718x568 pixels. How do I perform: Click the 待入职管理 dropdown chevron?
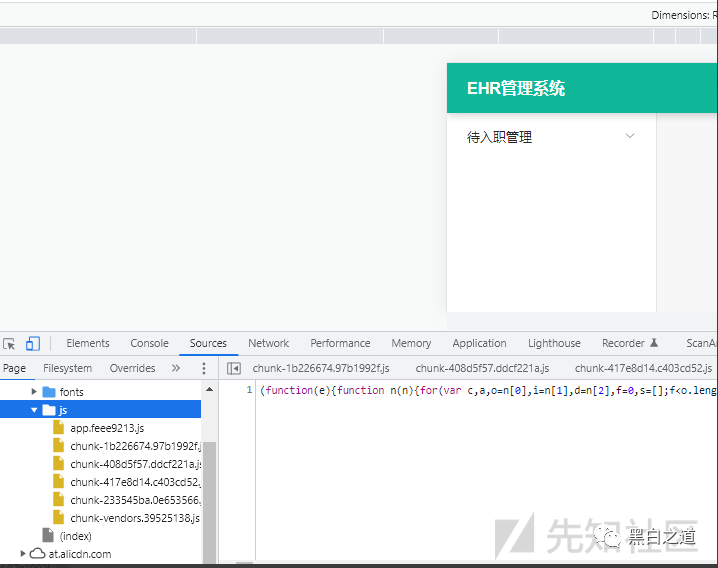630,136
